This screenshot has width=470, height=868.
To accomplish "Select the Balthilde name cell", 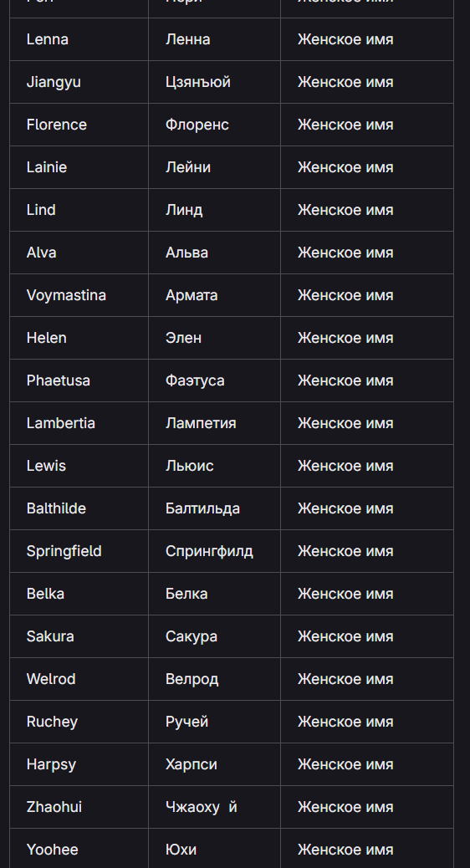I will click(79, 508).
